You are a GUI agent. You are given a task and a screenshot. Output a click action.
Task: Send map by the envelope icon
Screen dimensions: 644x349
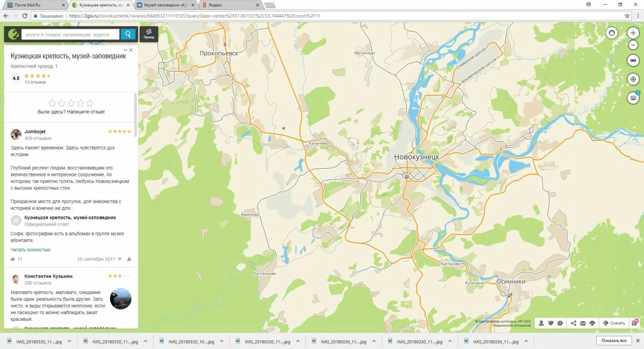tap(583, 323)
